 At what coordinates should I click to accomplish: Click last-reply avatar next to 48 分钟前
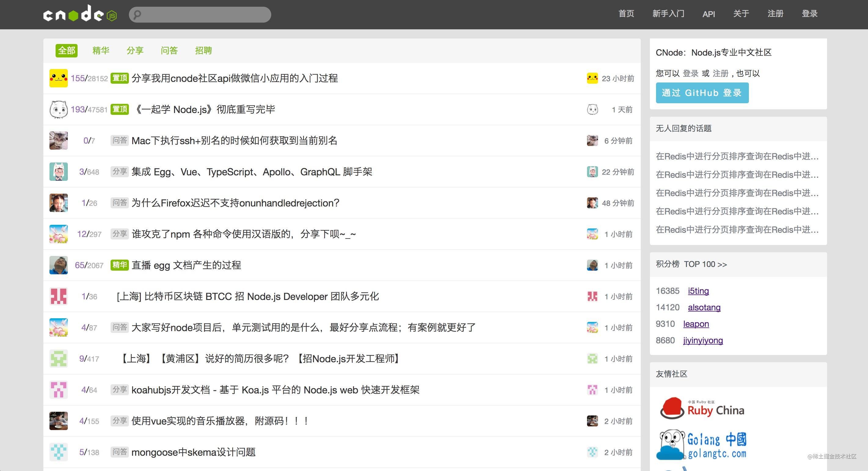(593, 203)
